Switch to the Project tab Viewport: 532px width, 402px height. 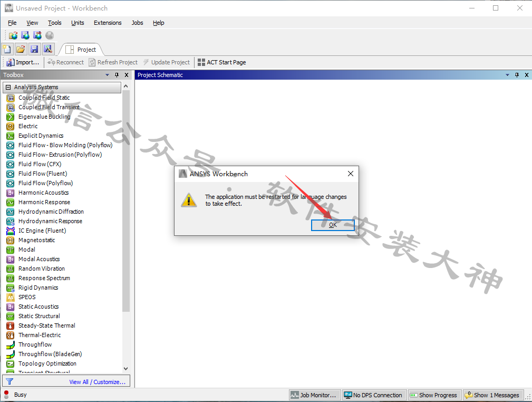click(x=81, y=50)
